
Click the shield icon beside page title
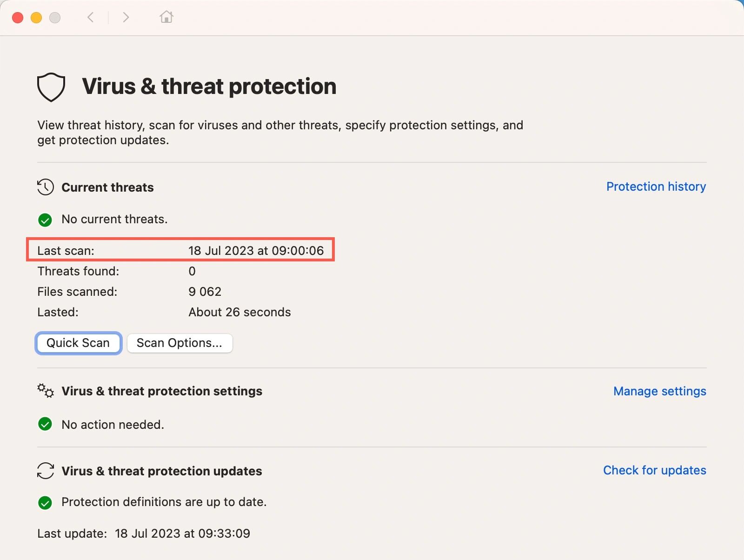pos(51,87)
